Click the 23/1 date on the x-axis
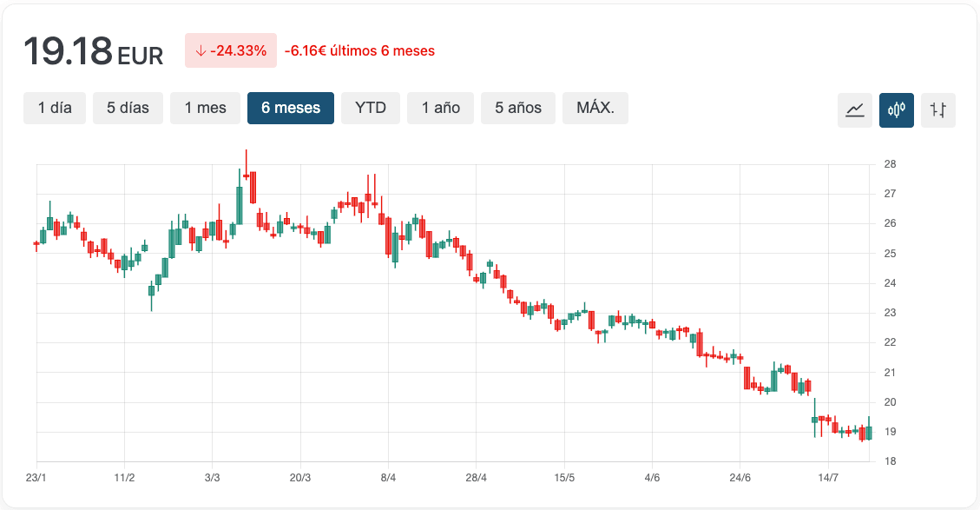The width and height of the screenshot is (980, 510). tap(36, 478)
